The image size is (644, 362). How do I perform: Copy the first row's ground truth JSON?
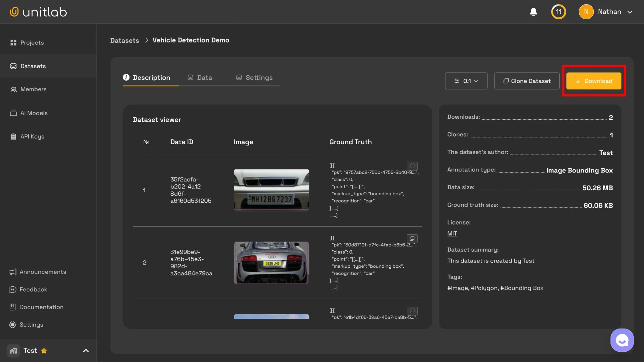pyautogui.click(x=412, y=166)
